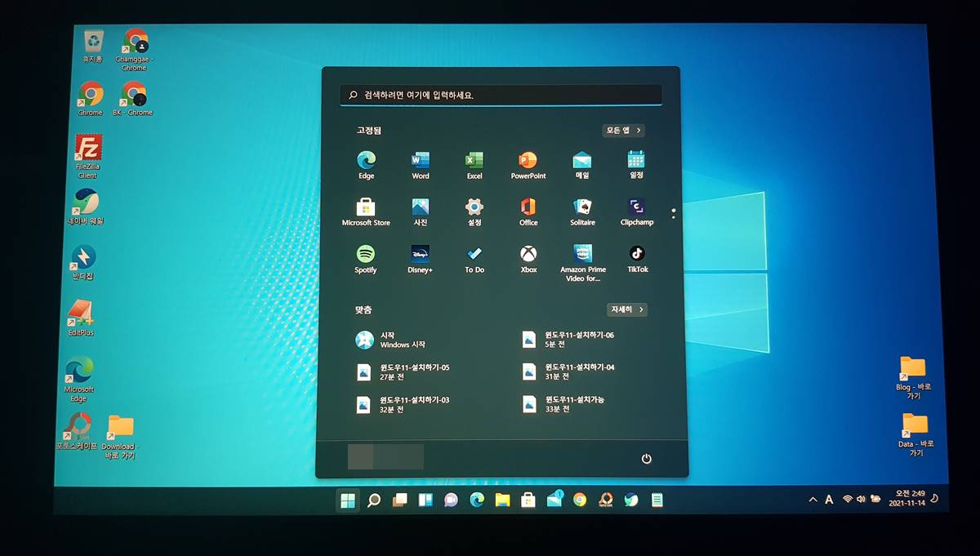
Task: Click the blurred user account profile
Action: (x=385, y=457)
